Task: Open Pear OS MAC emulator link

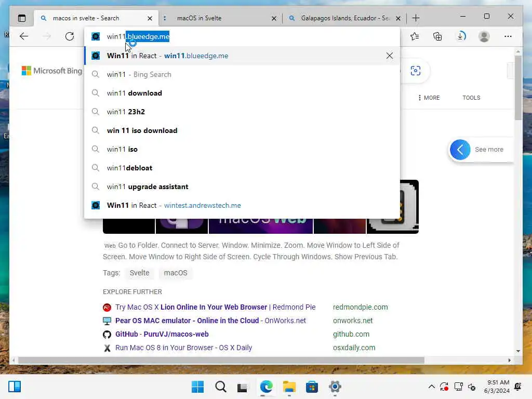Action: tap(210, 321)
